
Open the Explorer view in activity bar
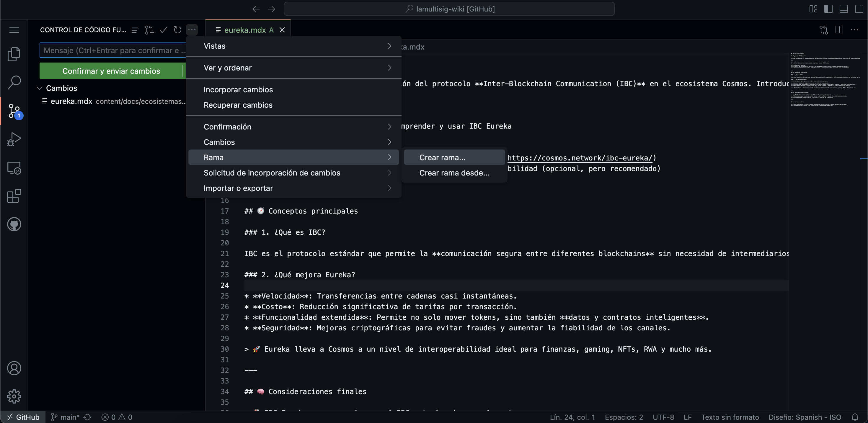(14, 54)
